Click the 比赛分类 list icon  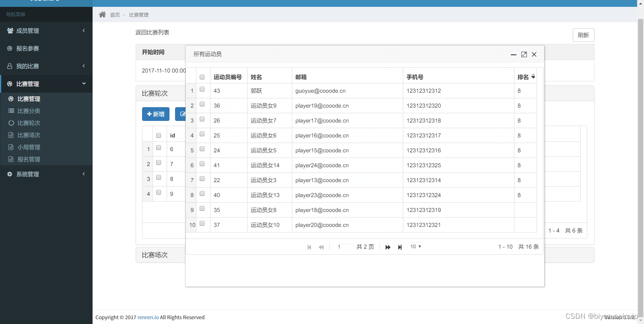(11, 111)
